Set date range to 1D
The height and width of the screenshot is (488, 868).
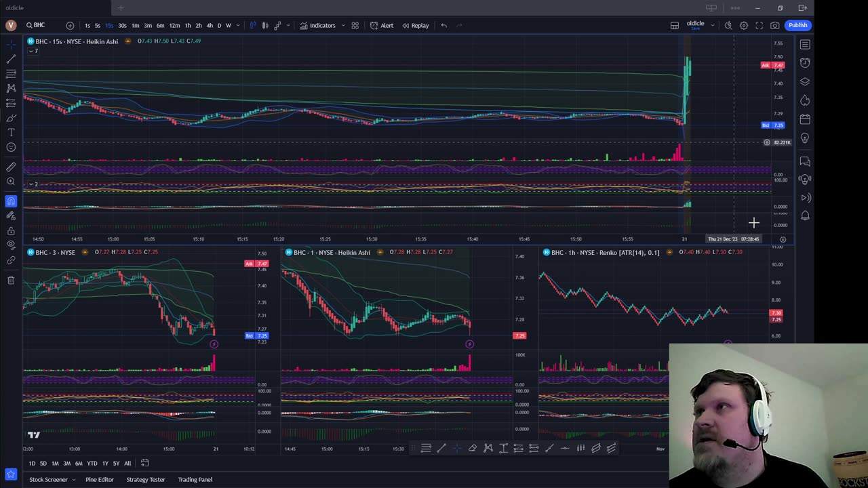32,464
